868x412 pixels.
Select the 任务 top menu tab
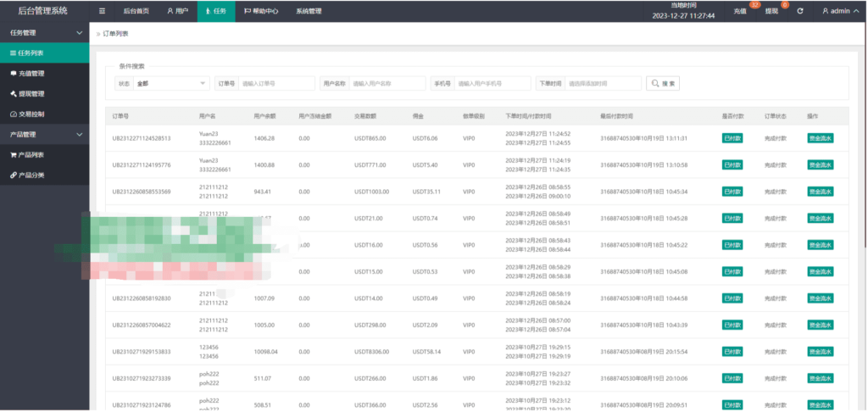click(x=216, y=11)
